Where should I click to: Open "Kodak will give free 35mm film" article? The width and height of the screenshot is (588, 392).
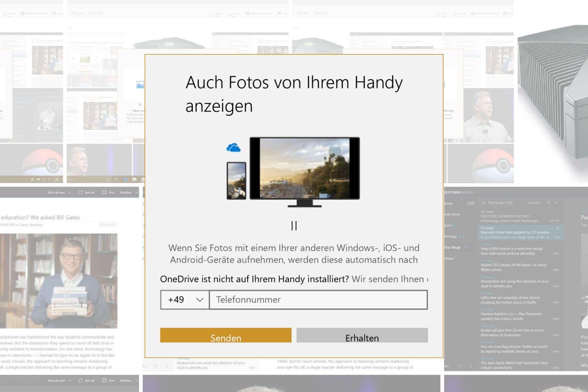tap(521, 331)
